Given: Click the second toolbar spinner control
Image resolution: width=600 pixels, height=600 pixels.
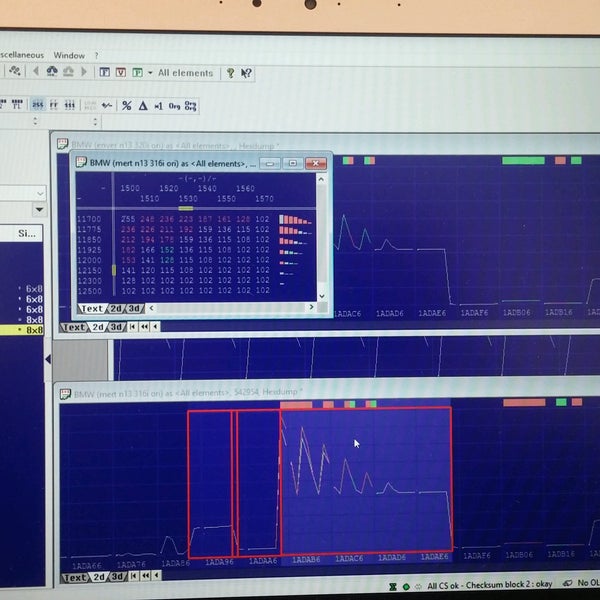Looking at the screenshot, I should point(95,122).
